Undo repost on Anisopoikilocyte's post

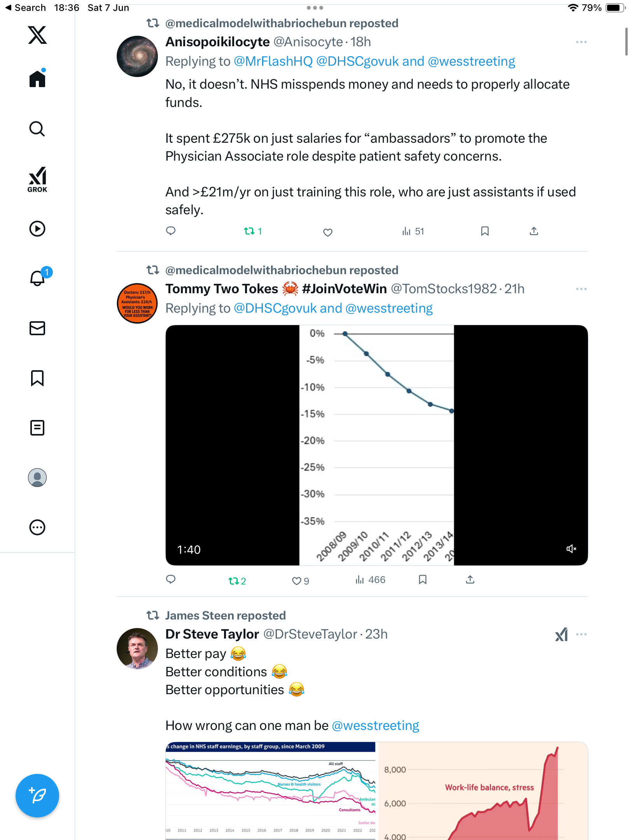click(x=253, y=231)
